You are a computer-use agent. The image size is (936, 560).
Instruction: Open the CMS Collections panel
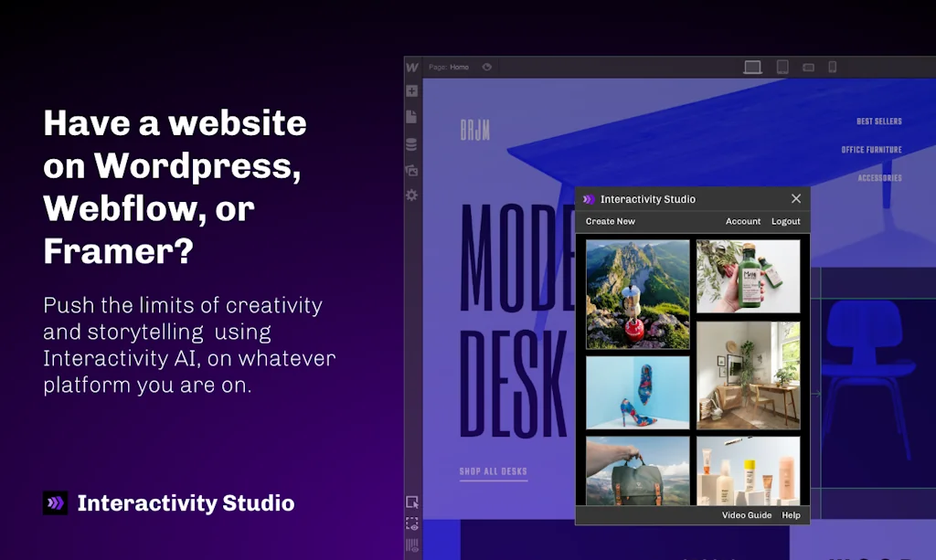412,144
